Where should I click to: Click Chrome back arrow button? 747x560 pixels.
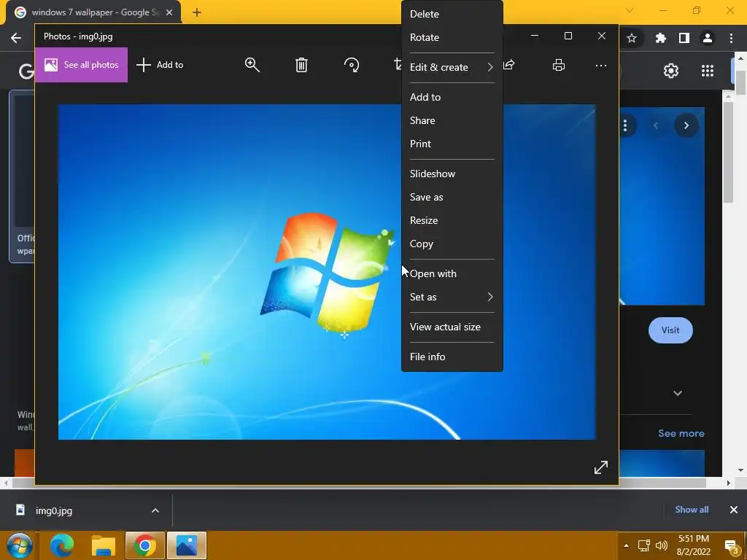[x=16, y=38]
